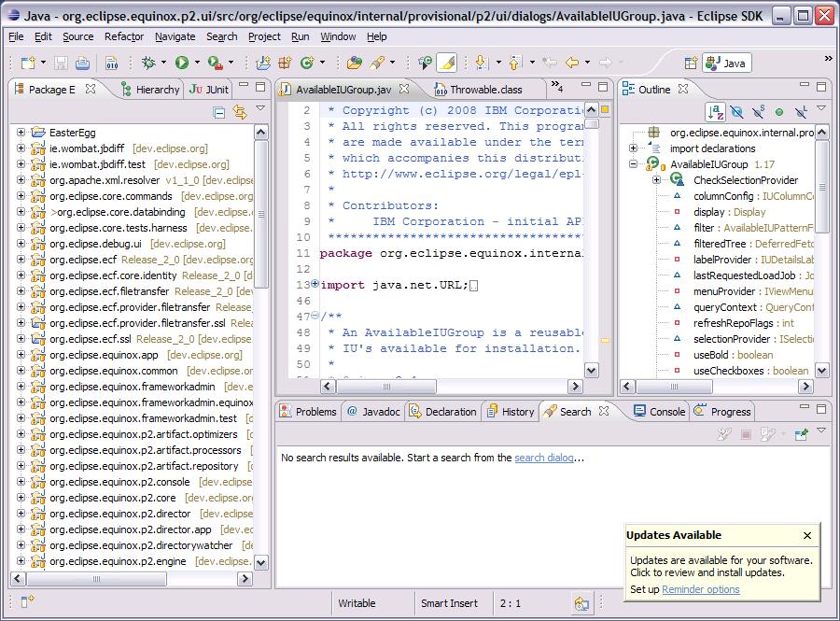
Task: Click the Run External Tools icon
Action: [216, 63]
